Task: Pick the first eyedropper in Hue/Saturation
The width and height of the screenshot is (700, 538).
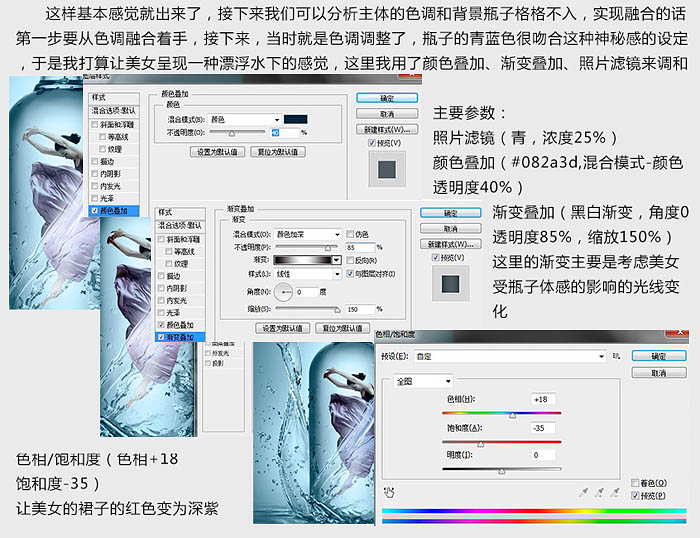Action: (x=583, y=492)
